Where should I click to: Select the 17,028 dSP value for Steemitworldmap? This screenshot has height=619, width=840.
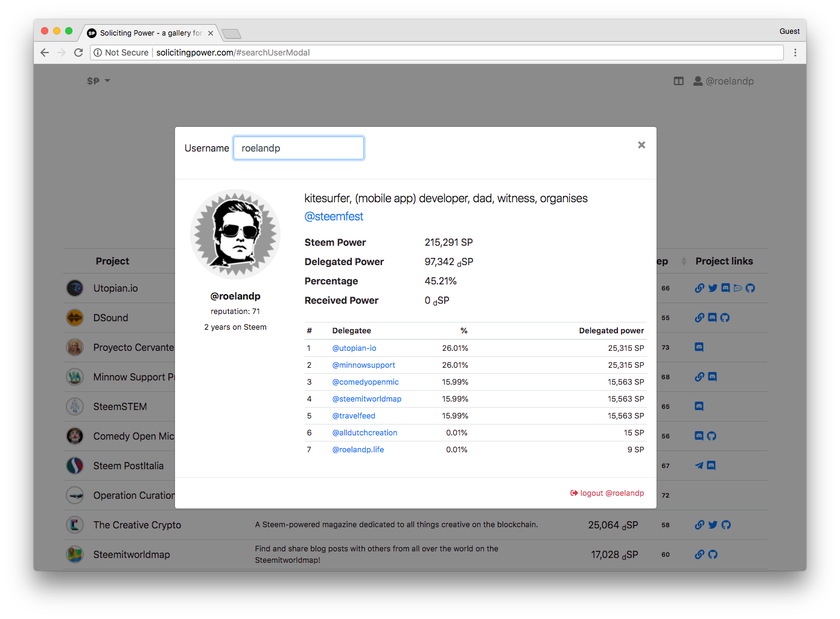tap(614, 554)
